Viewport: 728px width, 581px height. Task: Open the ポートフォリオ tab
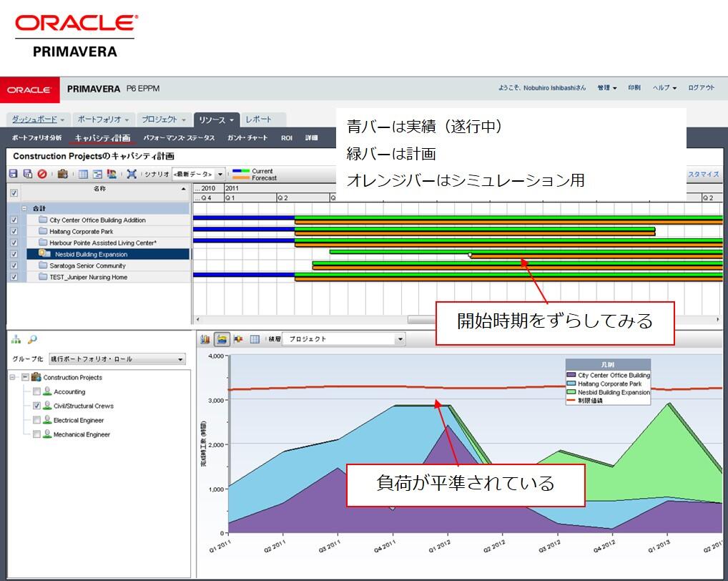pyautogui.click(x=103, y=119)
